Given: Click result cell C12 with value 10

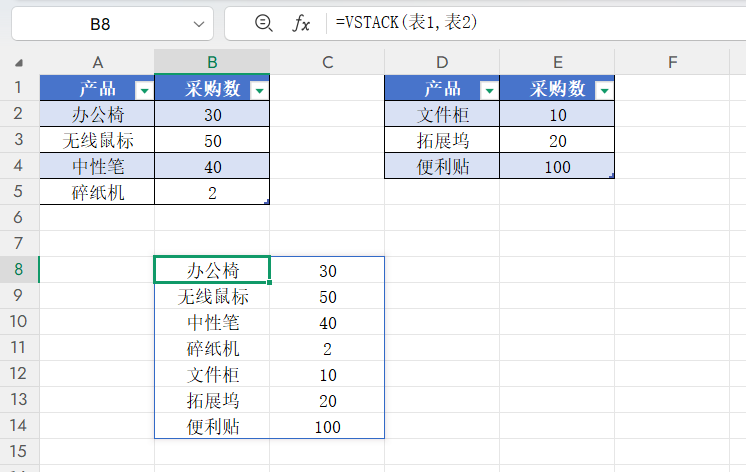Looking at the screenshot, I should tap(327, 374).
